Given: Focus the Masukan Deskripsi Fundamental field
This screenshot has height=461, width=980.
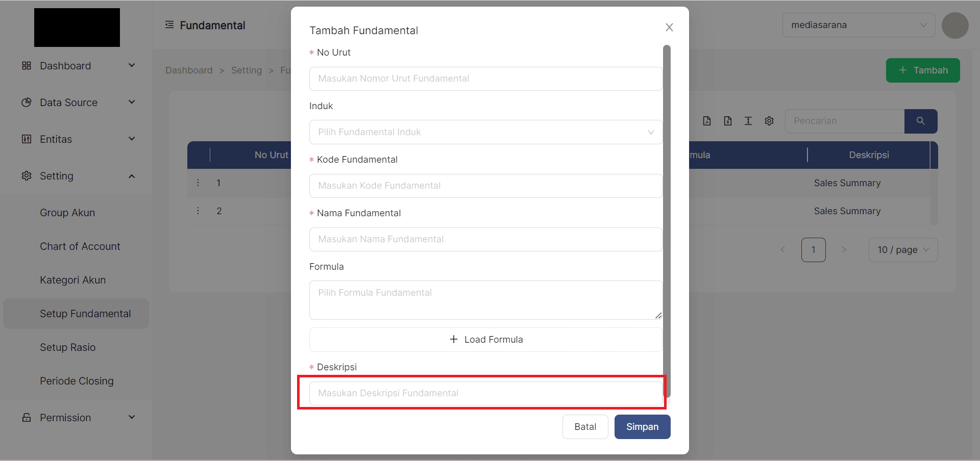Looking at the screenshot, I should 485,393.
